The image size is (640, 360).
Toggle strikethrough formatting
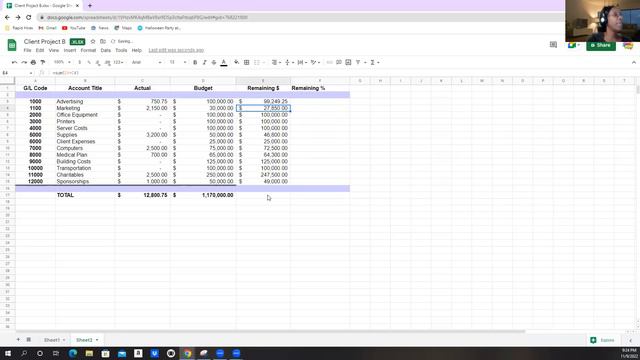[214, 62]
